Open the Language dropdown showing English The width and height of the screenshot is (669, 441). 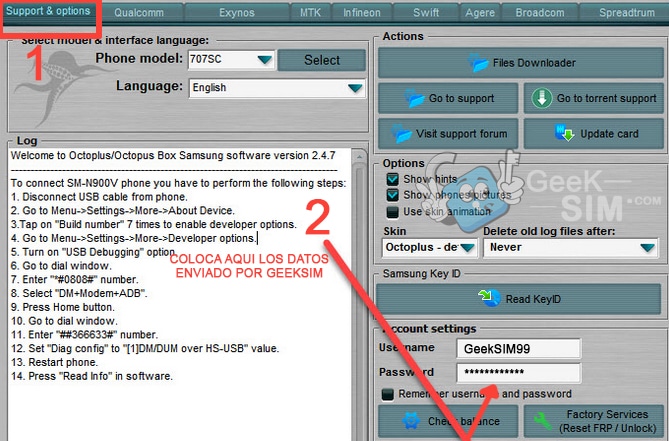tap(277, 88)
